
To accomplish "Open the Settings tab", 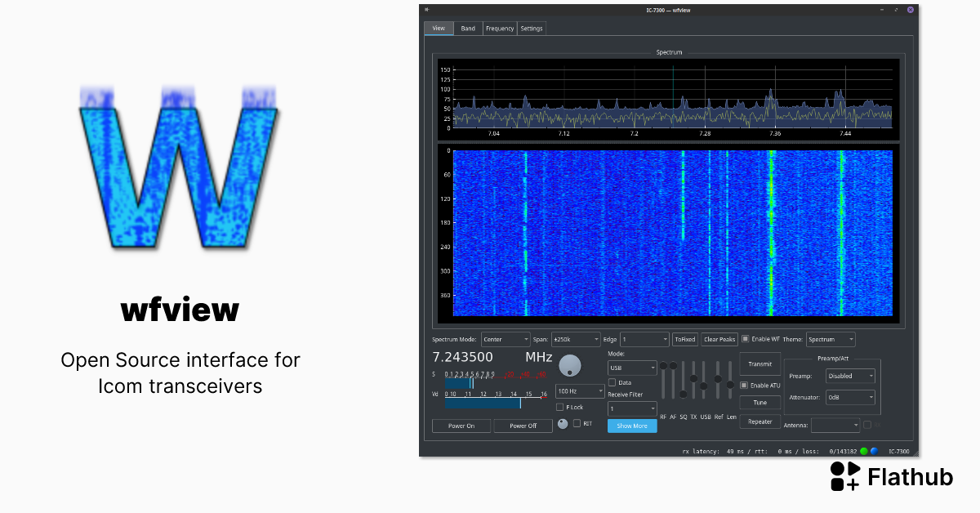I will tap(532, 28).
